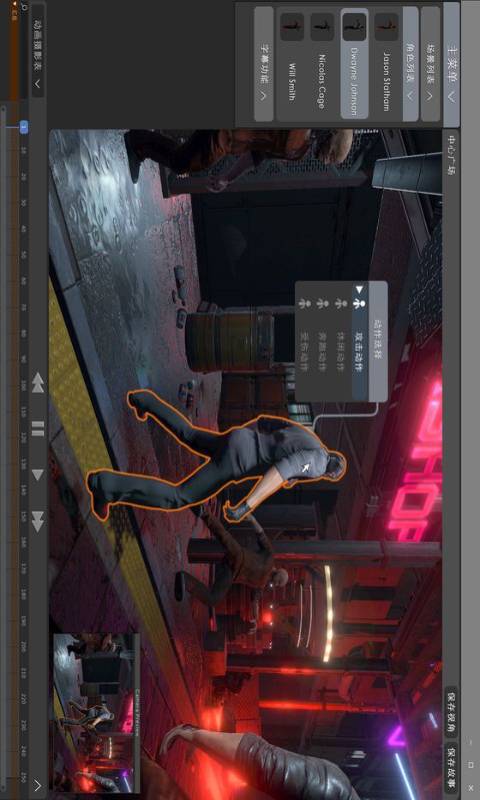Jump to frame 200 on the timeline ruler
480x800 pixels.
[23, 647]
